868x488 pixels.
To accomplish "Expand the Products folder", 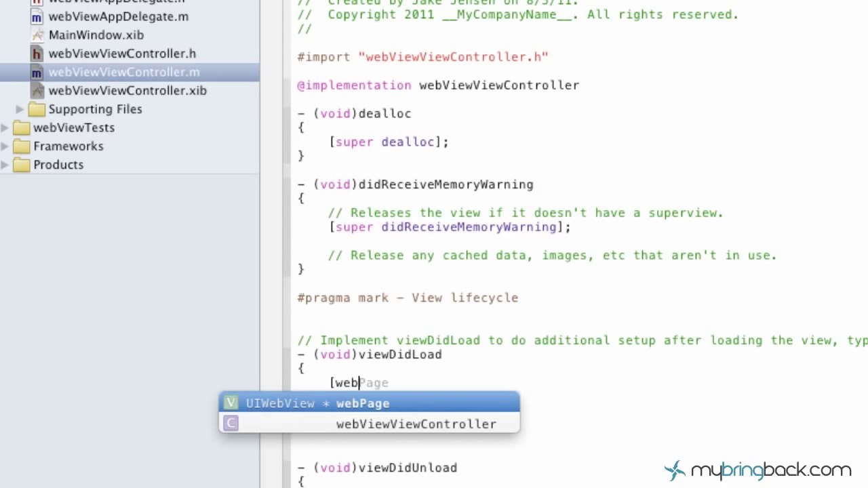I will point(5,164).
